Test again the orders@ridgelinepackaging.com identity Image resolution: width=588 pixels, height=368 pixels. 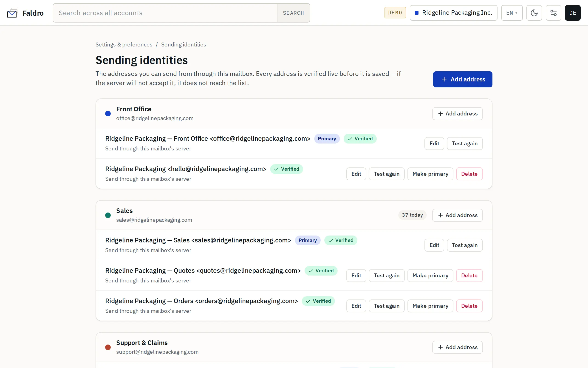point(387,306)
